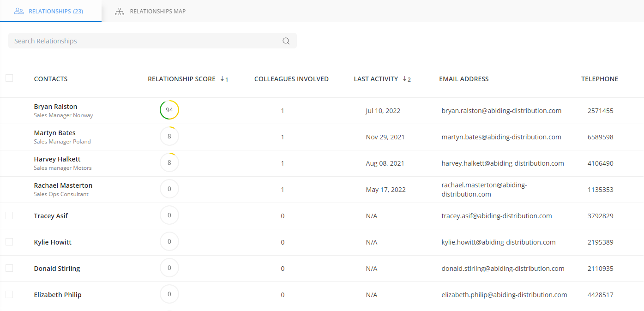Click Bryan Ralston's score circle 94
Viewport: 644px width, 311px height.
pyautogui.click(x=169, y=110)
